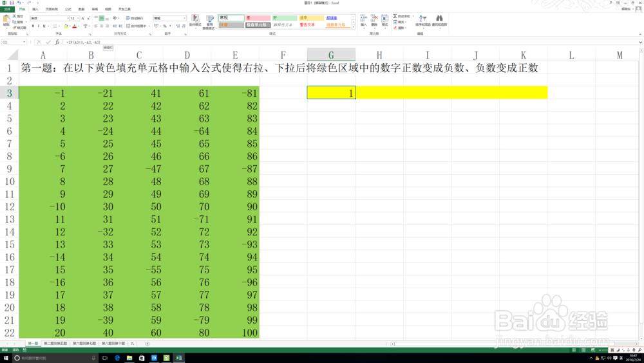Click the Find and Select binoculars

(439, 18)
